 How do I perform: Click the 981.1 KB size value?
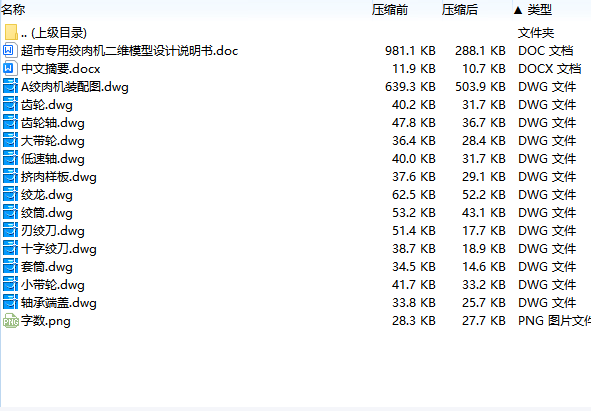pyautogui.click(x=410, y=51)
